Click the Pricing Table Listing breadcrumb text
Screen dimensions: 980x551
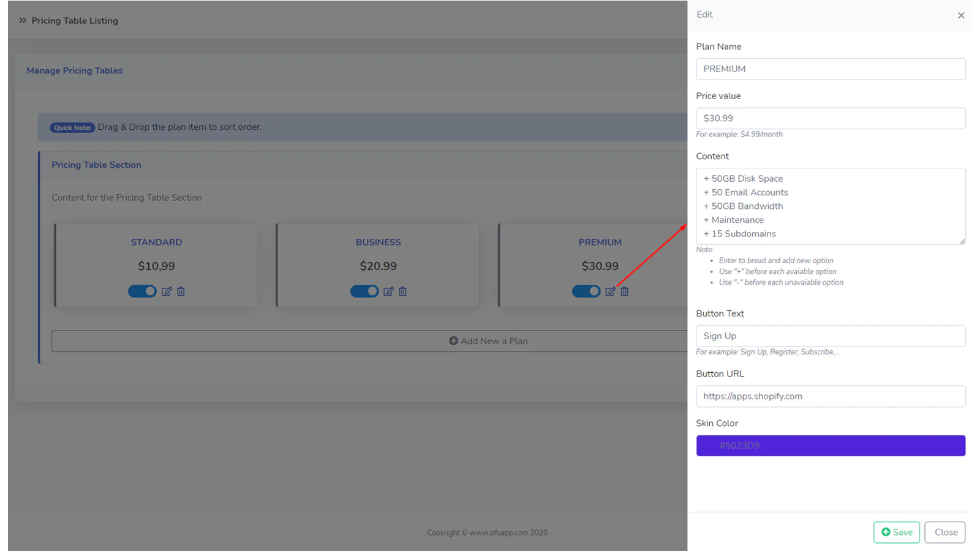tap(75, 21)
